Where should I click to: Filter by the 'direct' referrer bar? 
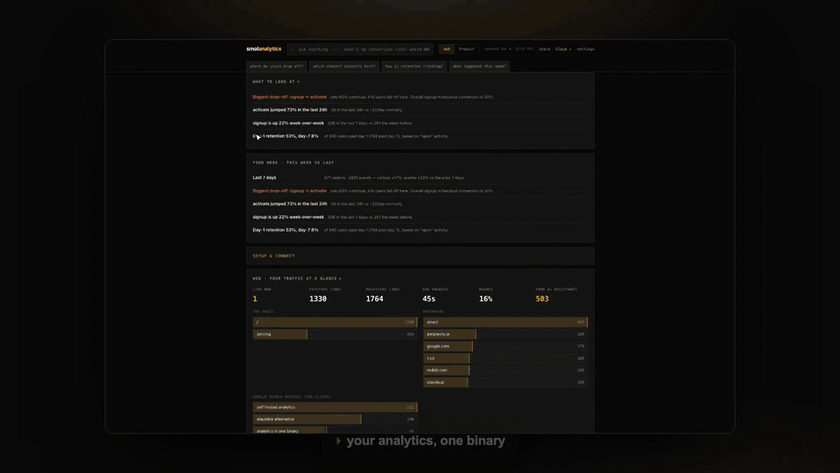[505, 322]
